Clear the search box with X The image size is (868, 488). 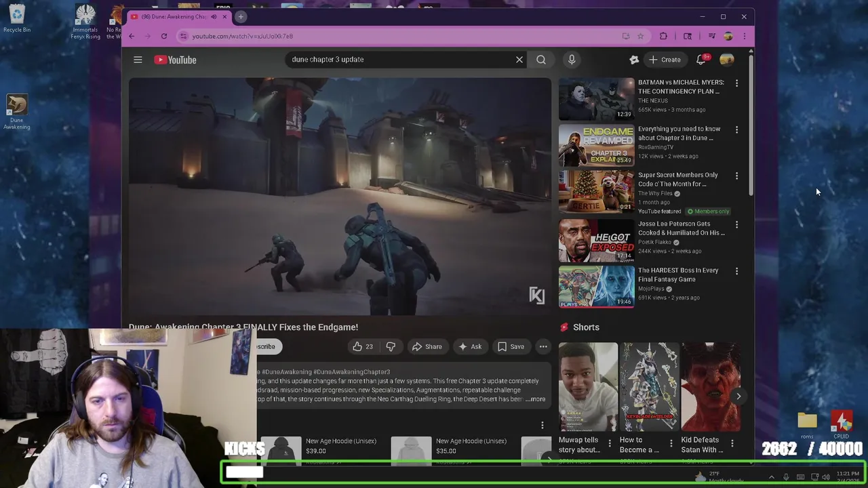tap(519, 60)
